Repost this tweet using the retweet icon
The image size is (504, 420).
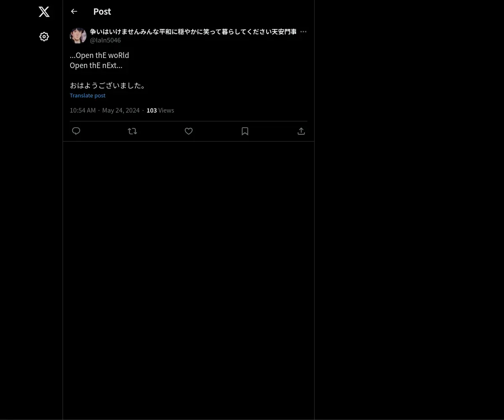pyautogui.click(x=132, y=131)
